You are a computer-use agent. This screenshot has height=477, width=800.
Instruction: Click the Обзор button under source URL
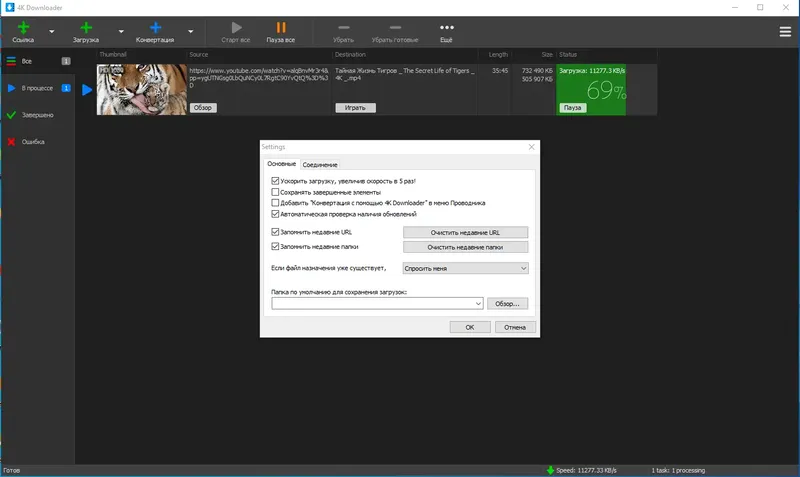(203, 108)
